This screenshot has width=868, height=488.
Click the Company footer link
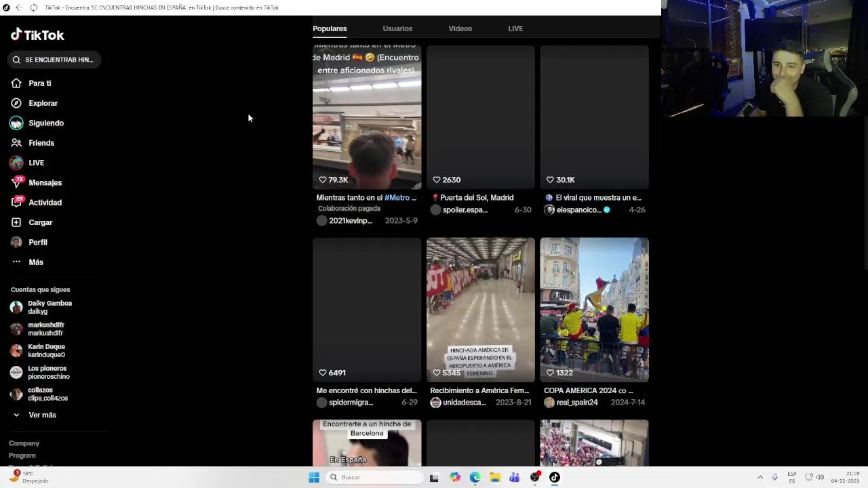pos(24,443)
